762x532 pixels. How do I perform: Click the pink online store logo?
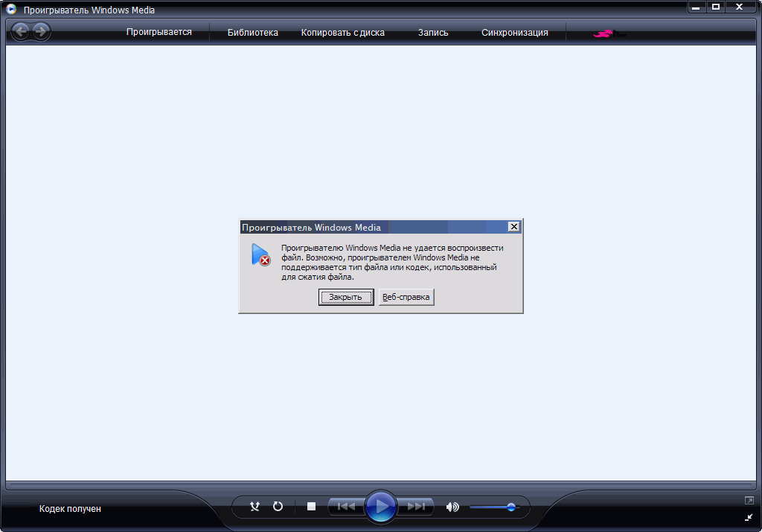point(609,33)
